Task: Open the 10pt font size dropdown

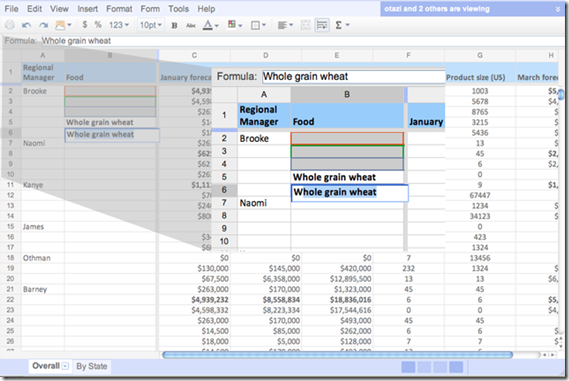Action: [151, 25]
